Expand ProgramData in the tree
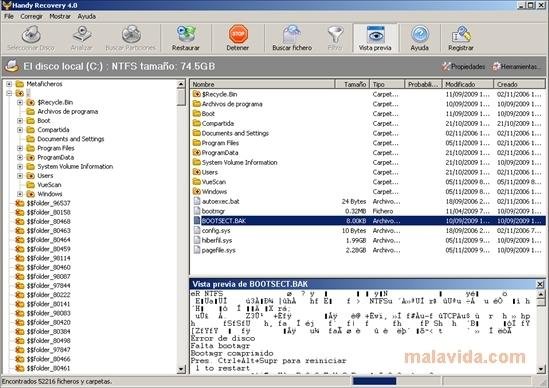 pos(20,157)
